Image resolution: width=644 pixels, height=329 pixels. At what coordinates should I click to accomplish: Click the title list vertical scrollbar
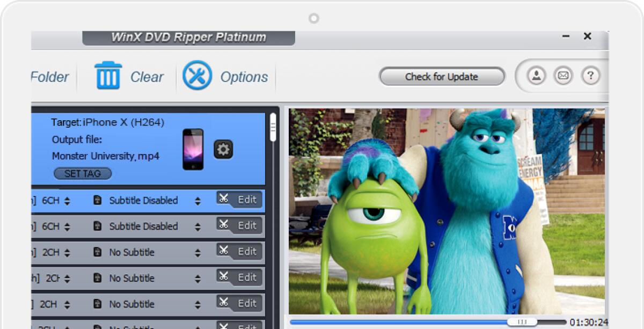click(x=273, y=128)
